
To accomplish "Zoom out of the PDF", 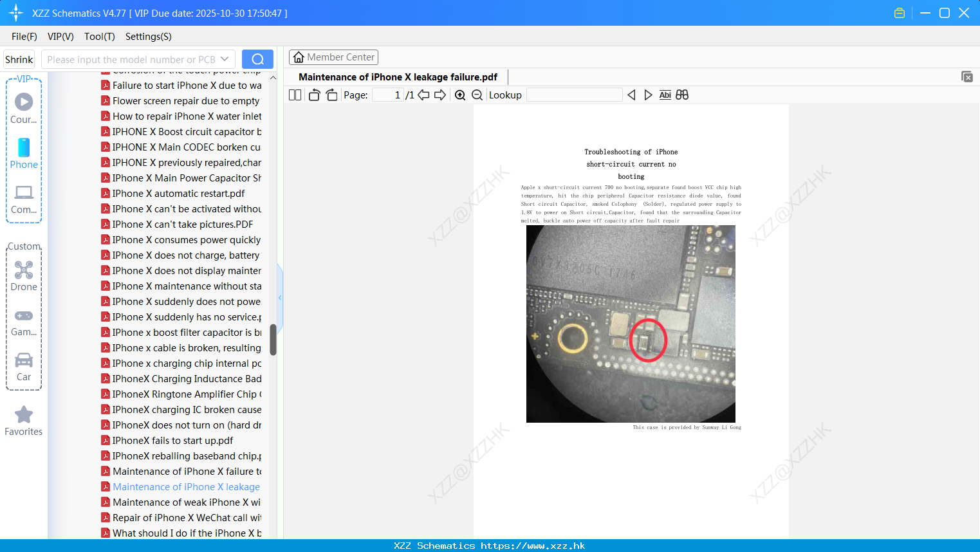I will [x=477, y=95].
